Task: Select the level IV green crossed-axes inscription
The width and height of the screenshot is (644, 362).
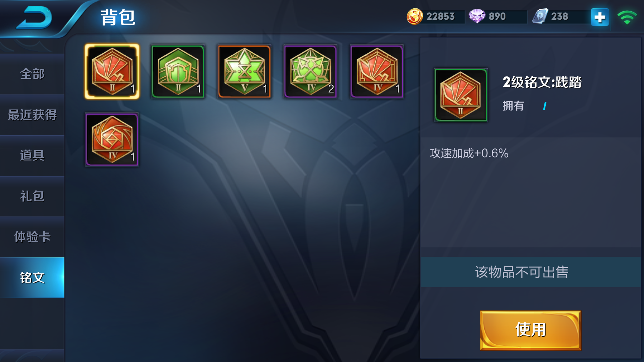Action: tap(311, 71)
